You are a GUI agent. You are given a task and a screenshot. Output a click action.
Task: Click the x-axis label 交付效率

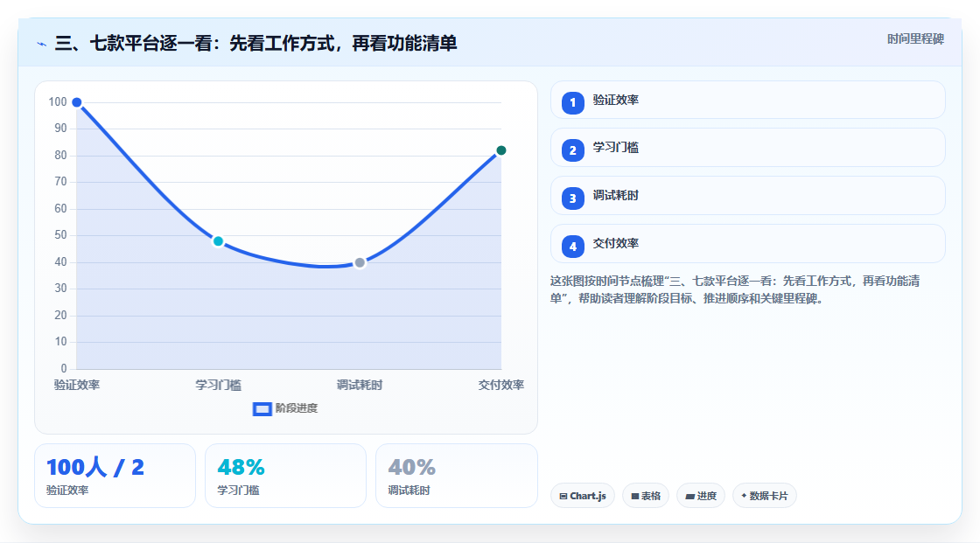coord(501,385)
